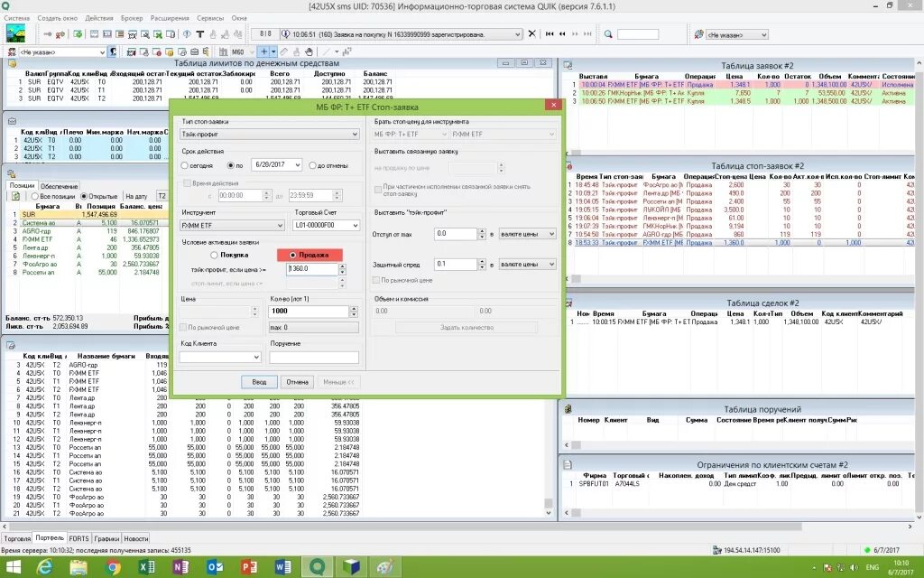Screen dimensions: 924x578
Task: Open Outlook from the taskbar
Action: click(215, 567)
